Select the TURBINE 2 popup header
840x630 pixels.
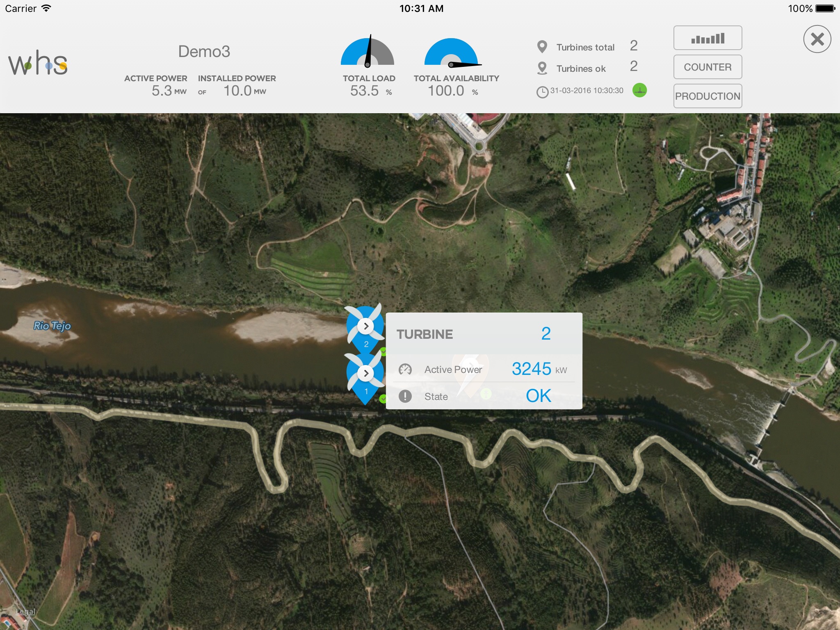[484, 334]
